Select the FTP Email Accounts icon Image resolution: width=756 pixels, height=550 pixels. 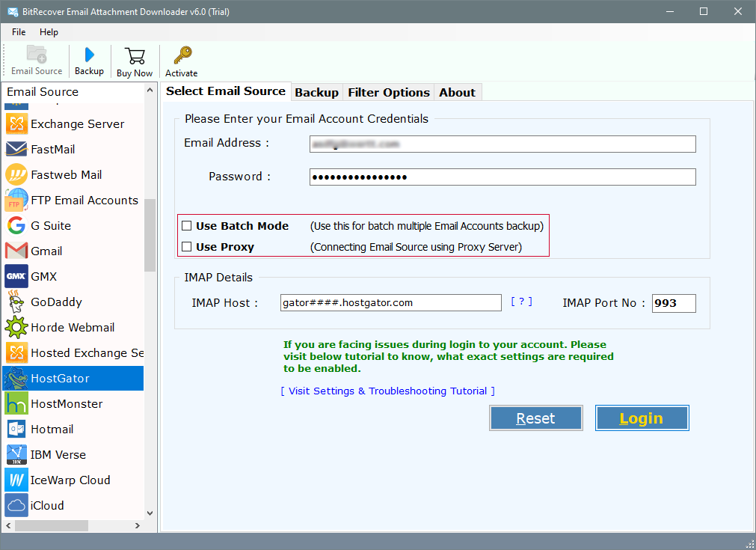(x=16, y=201)
